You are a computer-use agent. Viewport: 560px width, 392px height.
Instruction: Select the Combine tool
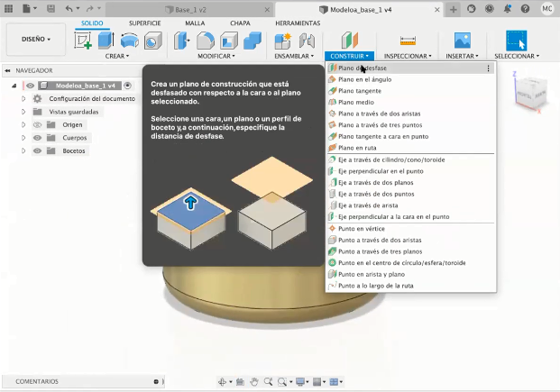click(252, 41)
